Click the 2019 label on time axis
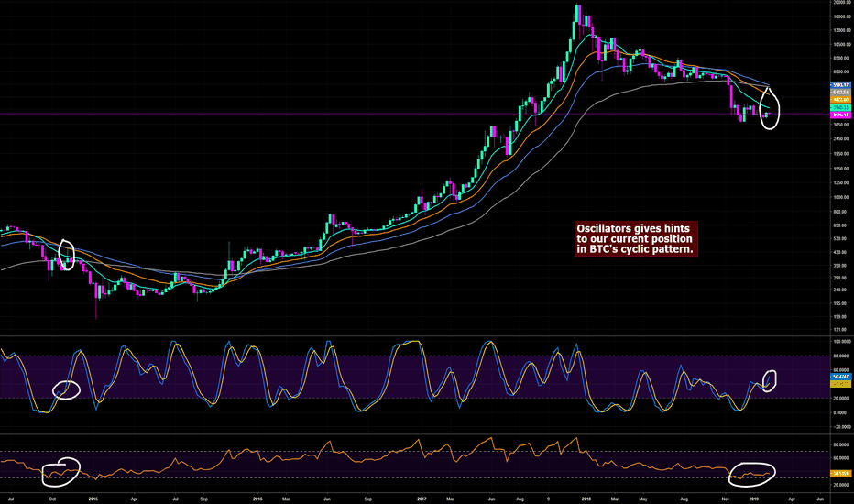The width and height of the screenshot is (854, 504). [754, 499]
